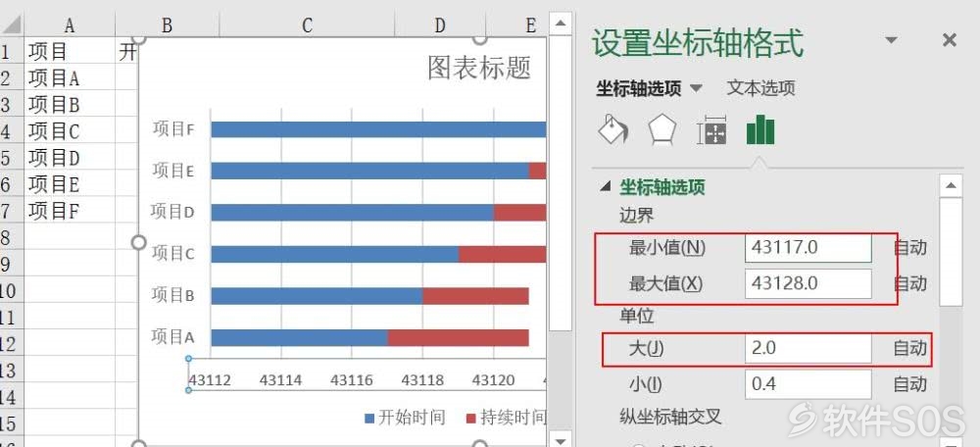Select column C header
The image size is (980, 447).
(x=307, y=25)
